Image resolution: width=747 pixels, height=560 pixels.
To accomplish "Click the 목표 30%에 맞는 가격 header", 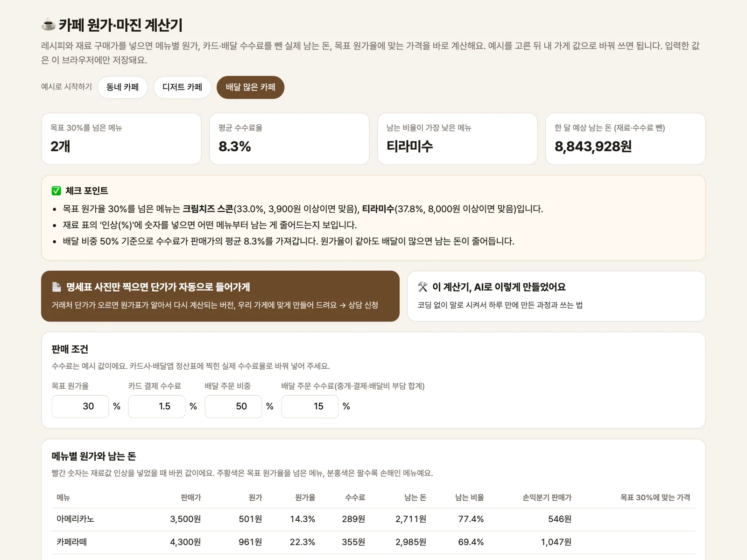I will click(x=655, y=497).
